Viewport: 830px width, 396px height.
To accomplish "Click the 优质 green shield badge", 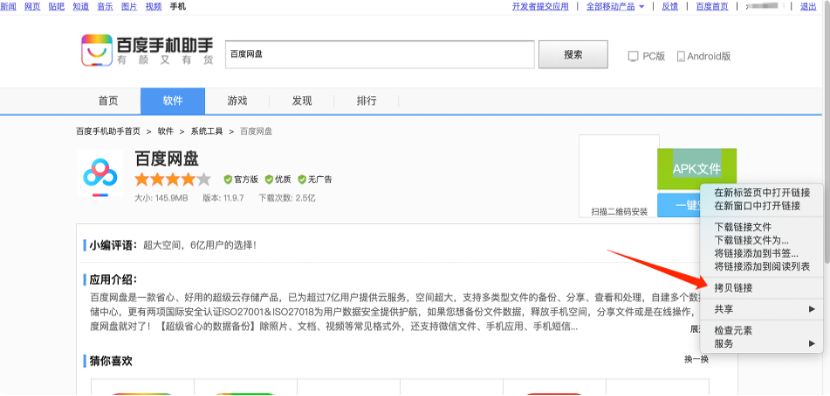I will click(269, 179).
